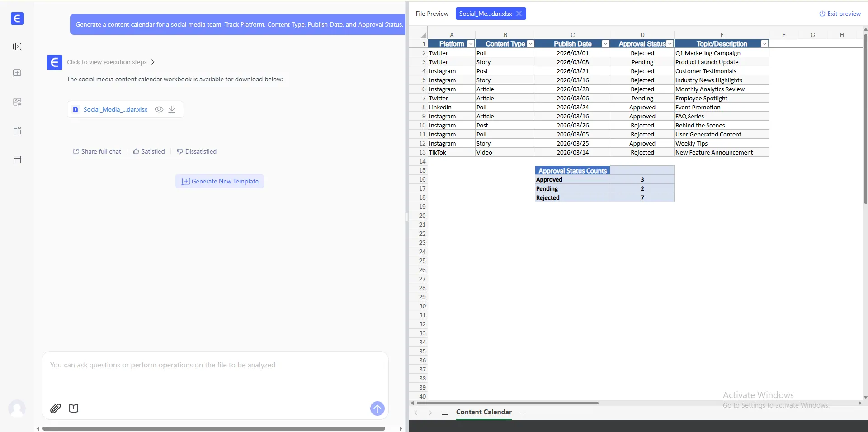The width and height of the screenshot is (868, 432).
Task: Mark response as Satisfied
Action: point(149,151)
